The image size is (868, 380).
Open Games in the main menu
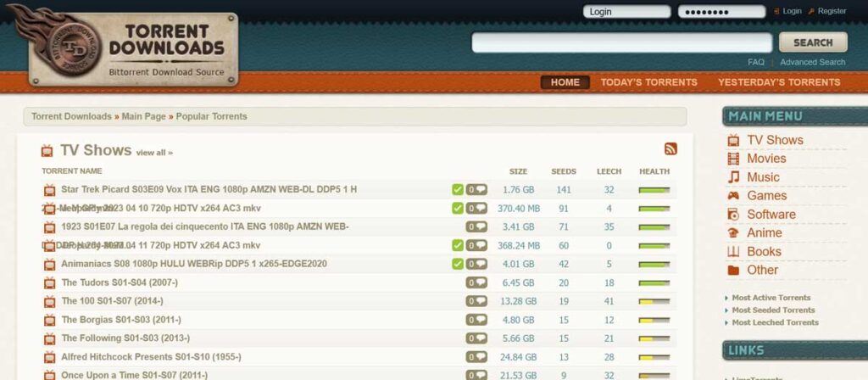point(766,196)
